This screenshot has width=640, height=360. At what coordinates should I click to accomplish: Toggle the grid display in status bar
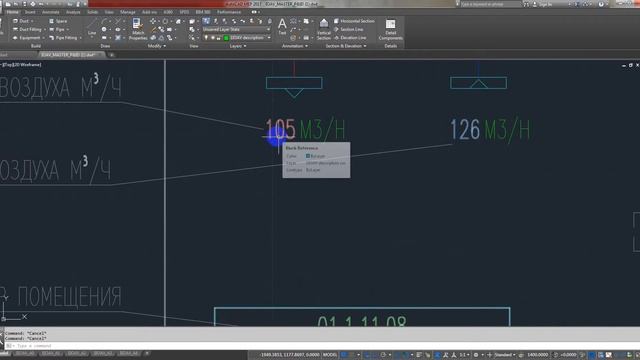pyautogui.click(x=344, y=355)
